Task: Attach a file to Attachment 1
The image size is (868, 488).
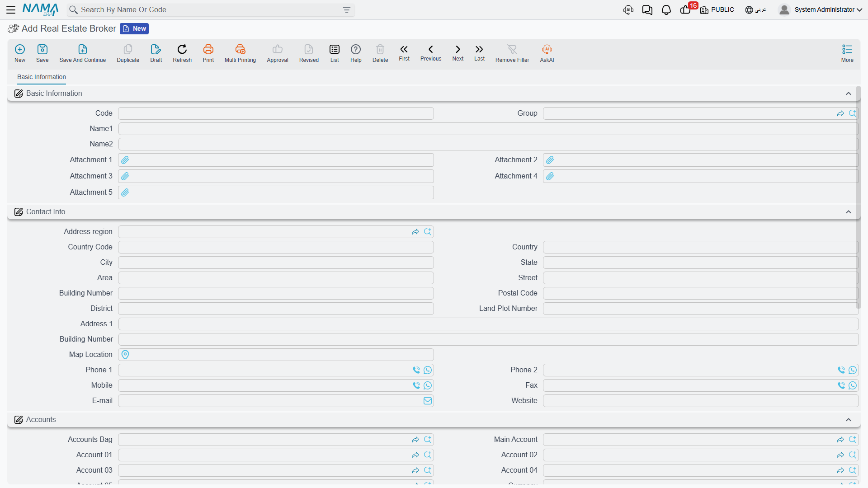Action: (125, 160)
